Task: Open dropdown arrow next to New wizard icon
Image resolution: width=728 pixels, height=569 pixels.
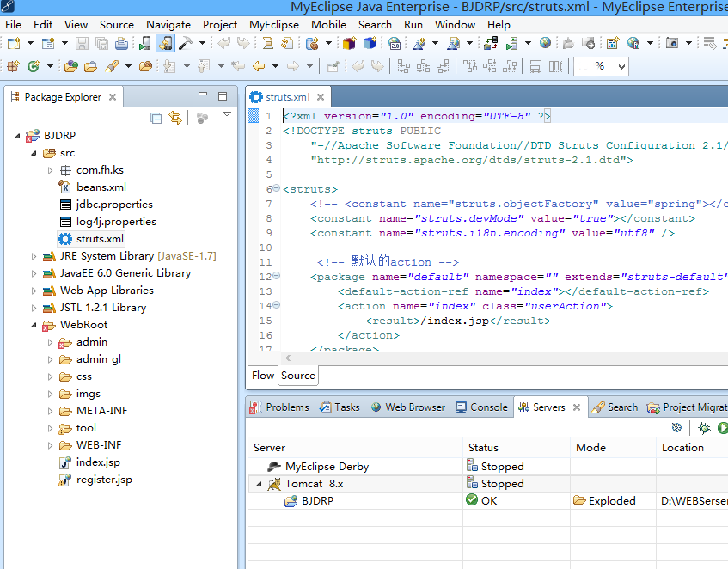Action: [x=30, y=43]
